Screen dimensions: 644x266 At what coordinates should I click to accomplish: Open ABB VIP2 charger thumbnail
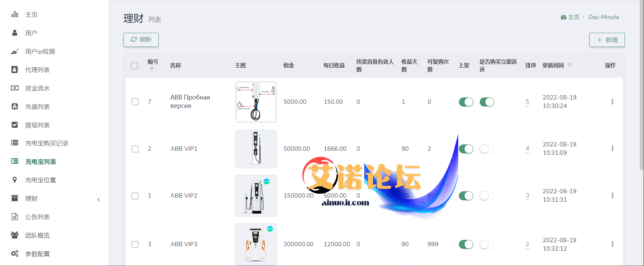coord(256,196)
